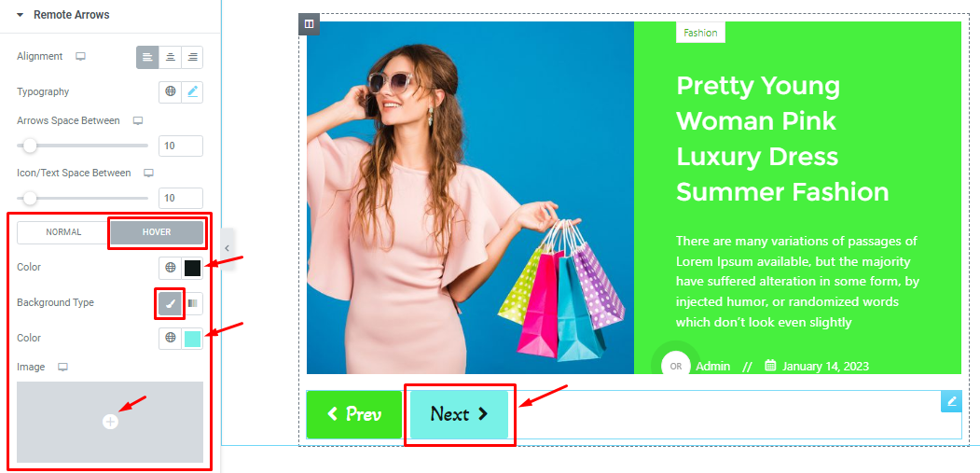Choose classic brush background type

[x=170, y=303]
